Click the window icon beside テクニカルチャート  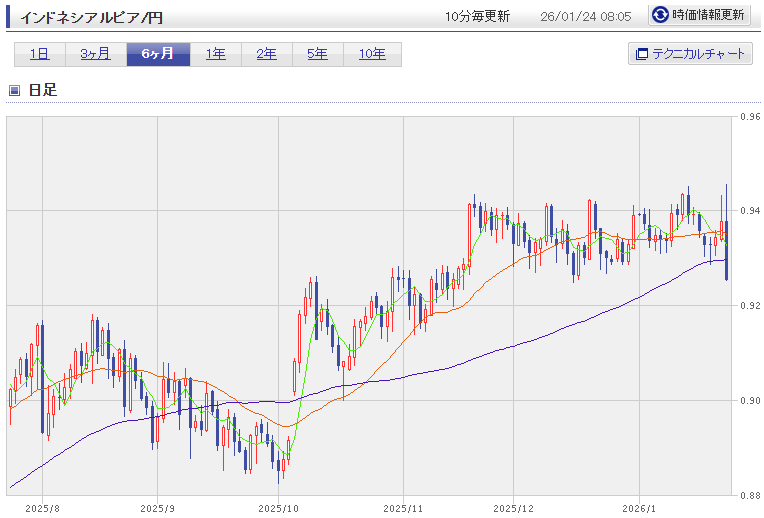point(640,54)
